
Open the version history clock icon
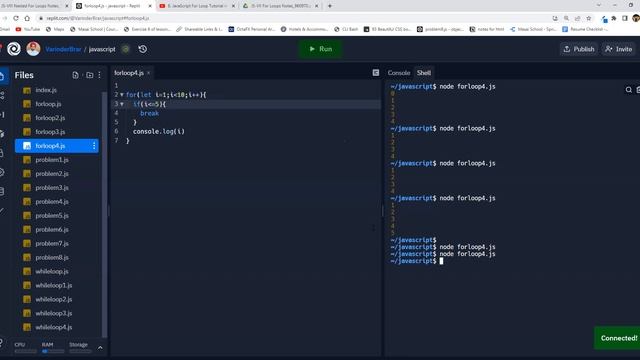click(142, 49)
